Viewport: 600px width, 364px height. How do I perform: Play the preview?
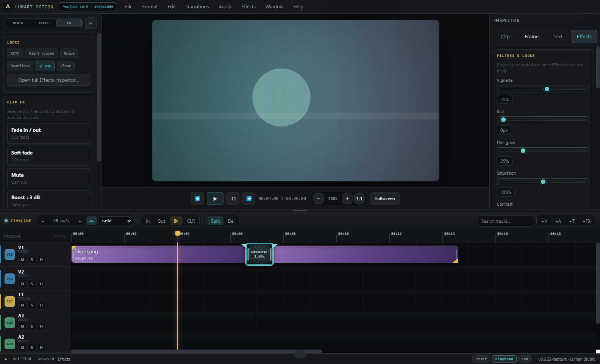click(215, 198)
